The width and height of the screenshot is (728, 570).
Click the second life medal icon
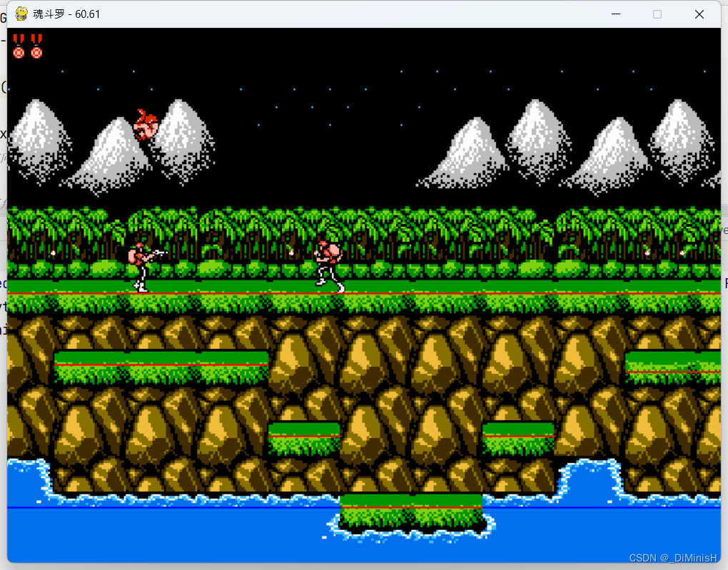pyautogui.click(x=36, y=46)
